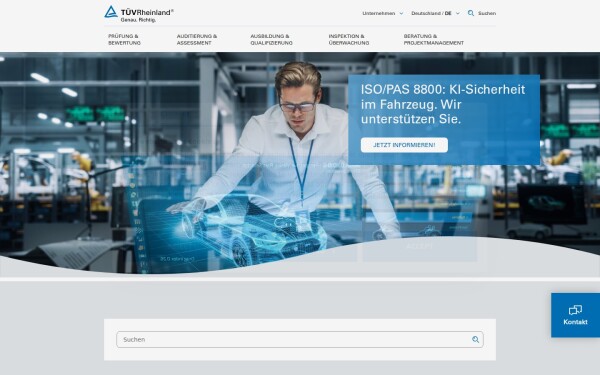Click the chevron next to Deutschland / DE
The width and height of the screenshot is (600, 375).
pos(458,13)
